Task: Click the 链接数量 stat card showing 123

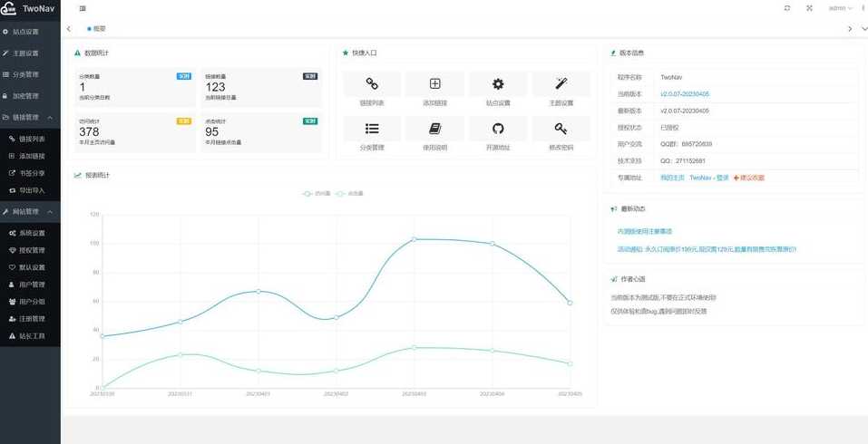Action: tap(260, 87)
